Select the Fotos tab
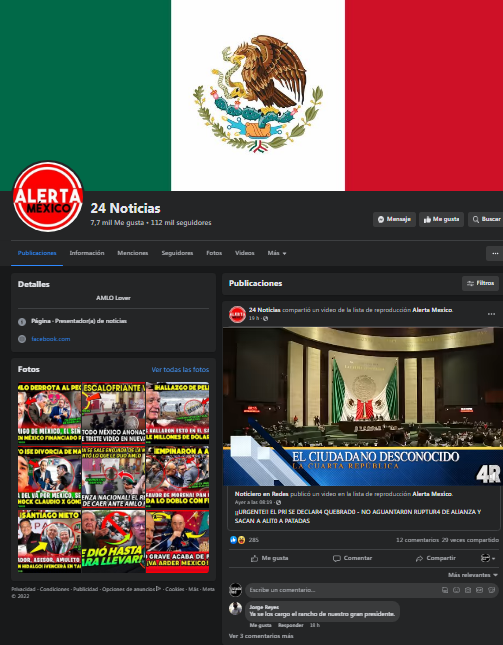503x645 pixels. 214,253
